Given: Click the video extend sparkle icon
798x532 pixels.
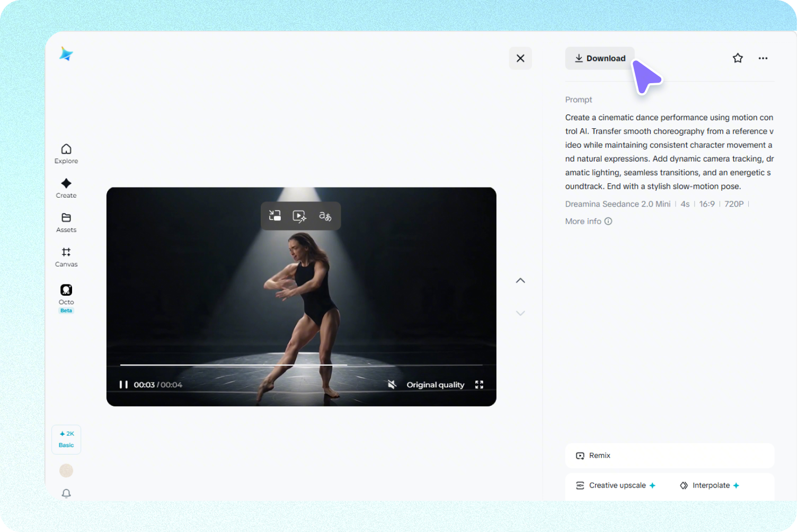Looking at the screenshot, I should [299, 216].
